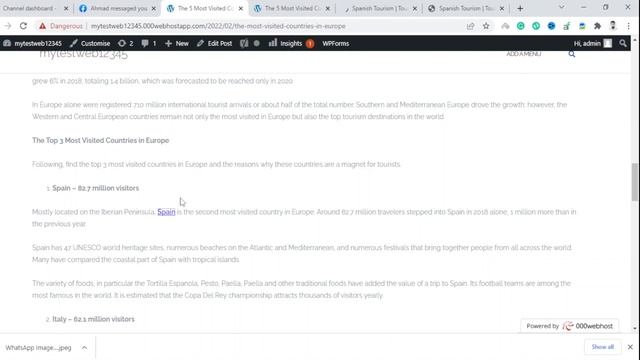Open WhatsApp Image jpeg download
Image resolution: width=640 pixels, height=360 pixels.
(x=38, y=348)
